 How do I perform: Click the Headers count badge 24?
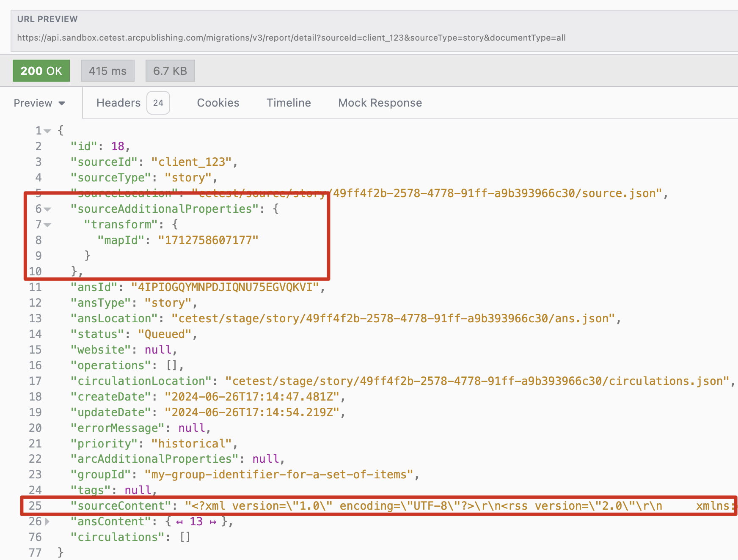pyautogui.click(x=158, y=103)
